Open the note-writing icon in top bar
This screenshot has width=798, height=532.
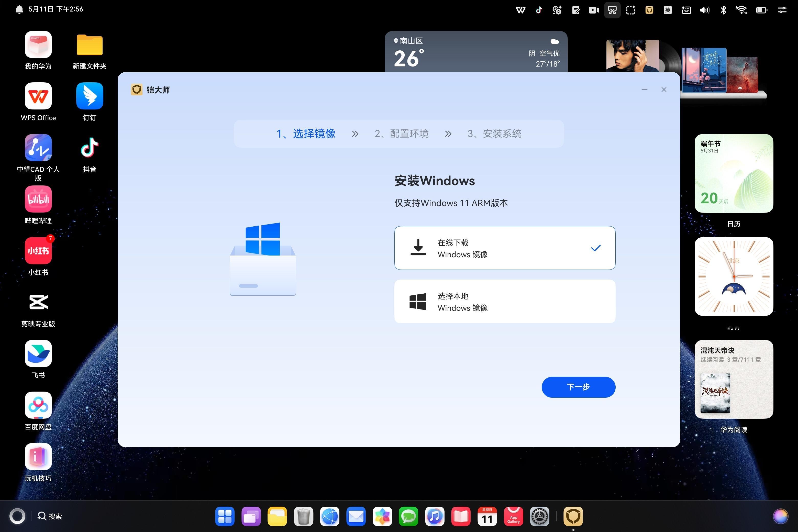pos(576,10)
